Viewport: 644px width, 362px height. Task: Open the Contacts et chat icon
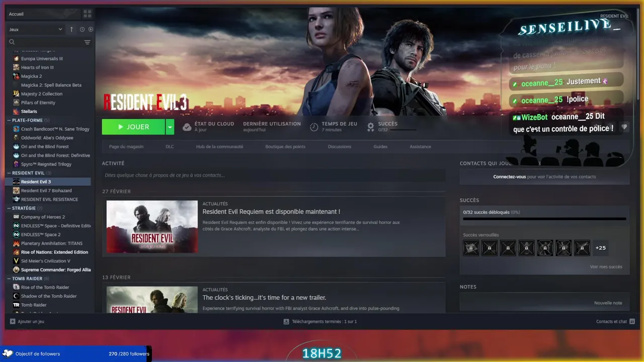(x=632, y=321)
